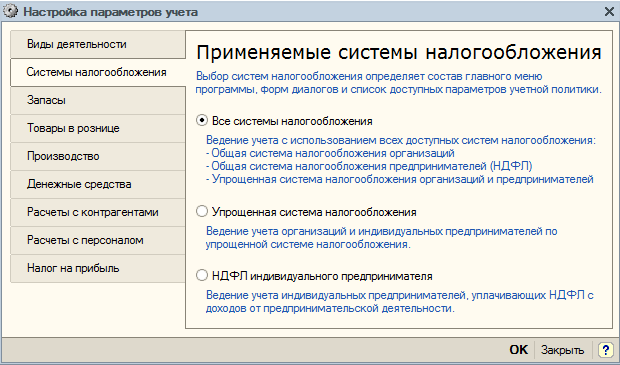Open the Системы налогообложения tab
The height and width of the screenshot is (365, 620).
pyautogui.click(x=98, y=72)
